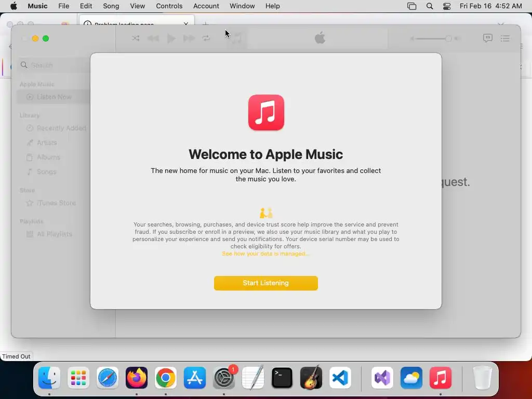Open the Account menu
532x399 pixels.
206,6
